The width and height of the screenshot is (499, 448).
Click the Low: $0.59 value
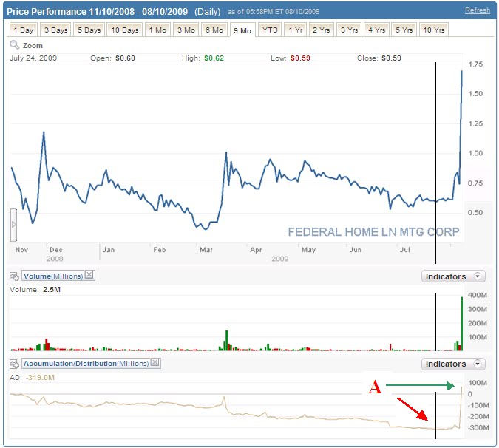coord(291,58)
